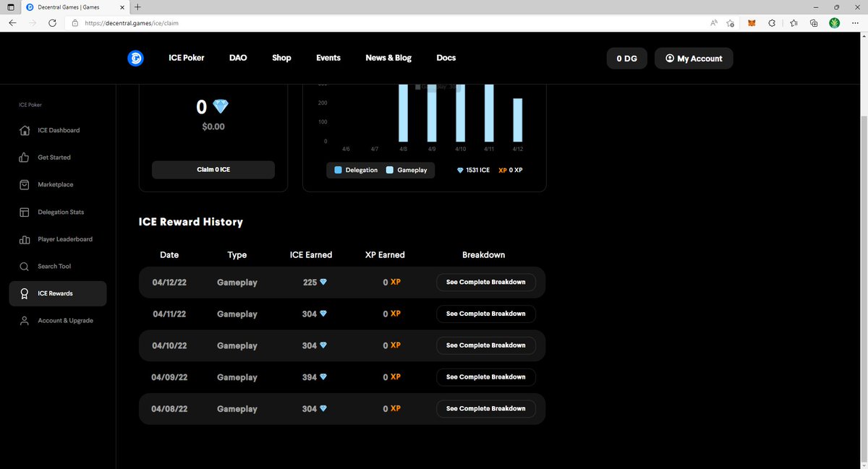Click the green browser profile avatar

click(835, 23)
